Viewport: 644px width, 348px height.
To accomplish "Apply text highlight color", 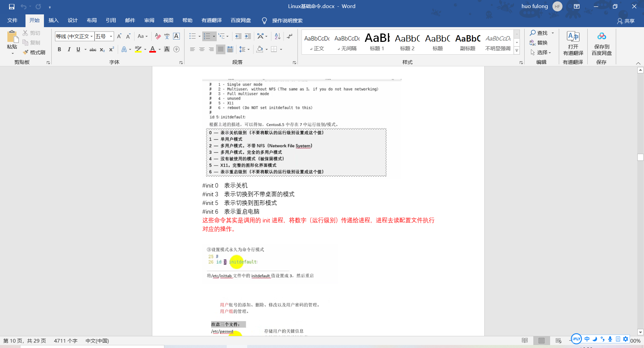I will pos(138,49).
